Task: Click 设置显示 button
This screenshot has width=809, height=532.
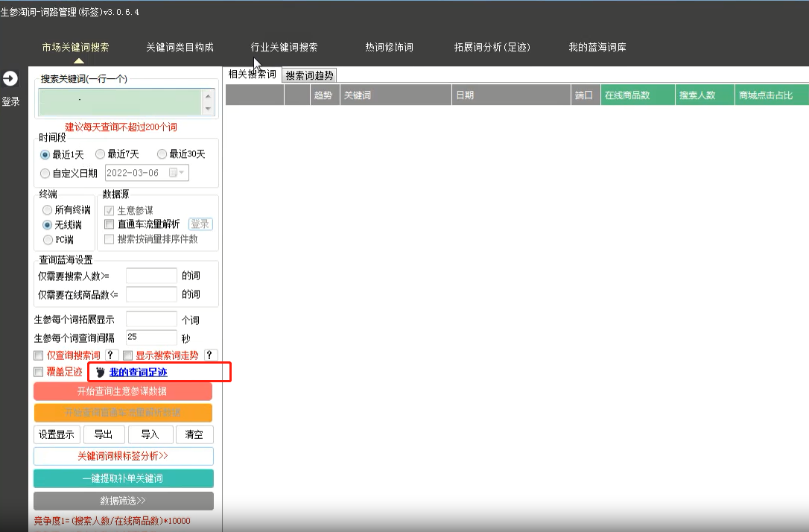Action: point(57,434)
